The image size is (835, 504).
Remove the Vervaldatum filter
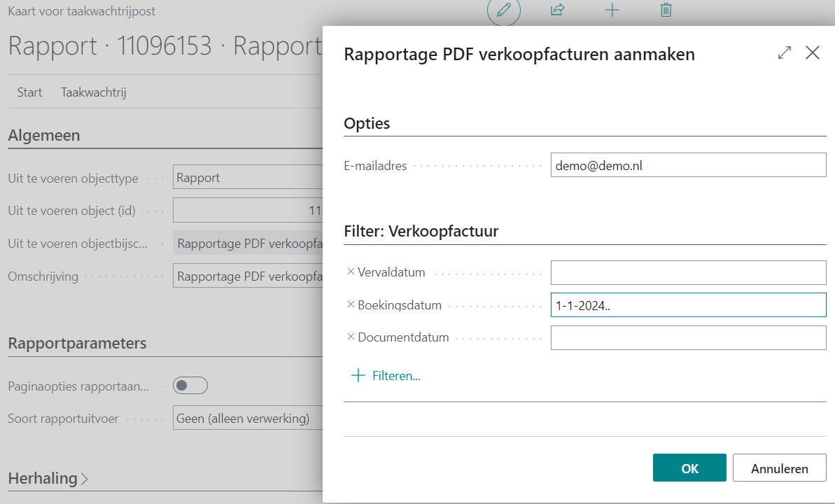(x=351, y=272)
